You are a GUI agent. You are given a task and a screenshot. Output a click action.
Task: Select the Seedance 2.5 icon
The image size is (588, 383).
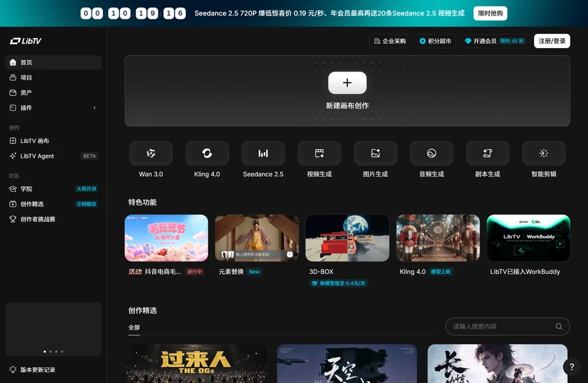[x=263, y=153]
